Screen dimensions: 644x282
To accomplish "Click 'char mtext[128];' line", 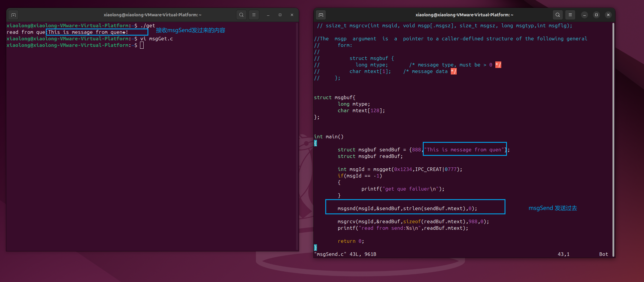I will [x=361, y=111].
